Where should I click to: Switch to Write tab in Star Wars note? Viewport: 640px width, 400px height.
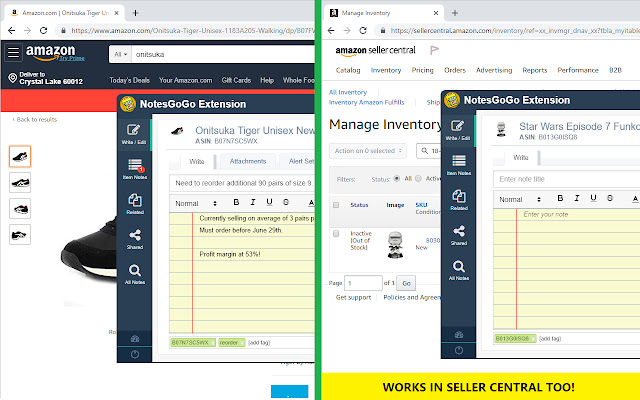520,158
